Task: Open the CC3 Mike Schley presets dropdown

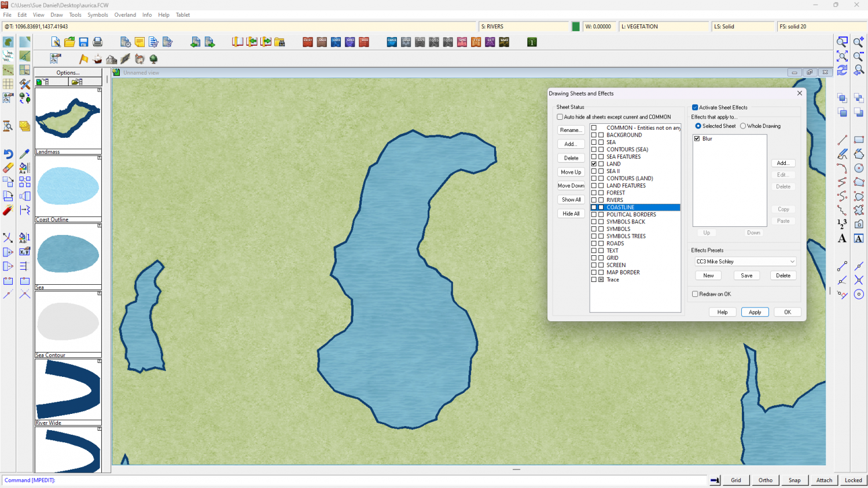Action: pyautogui.click(x=745, y=262)
